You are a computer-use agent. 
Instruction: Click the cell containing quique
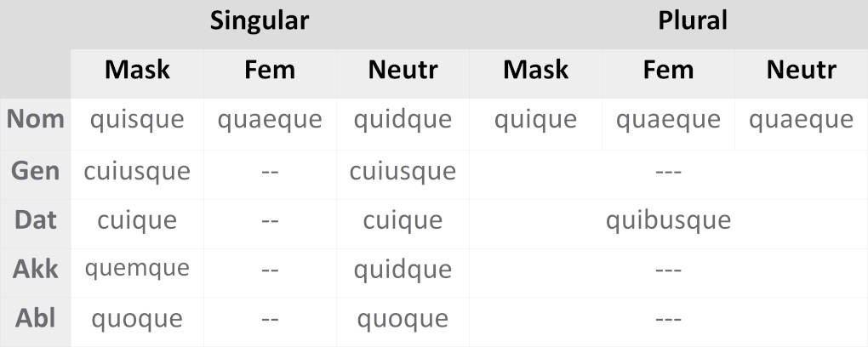(x=535, y=120)
